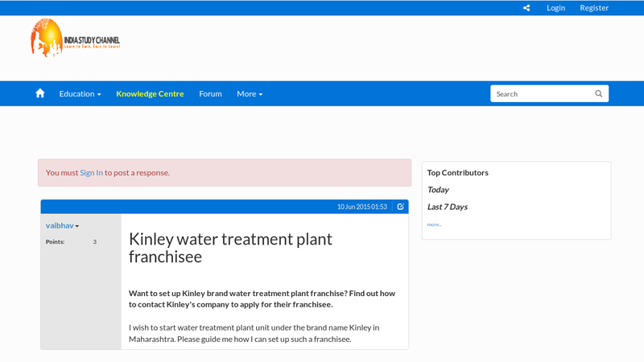The image size is (644, 362).
Task: Open the Login link
Action: (555, 8)
